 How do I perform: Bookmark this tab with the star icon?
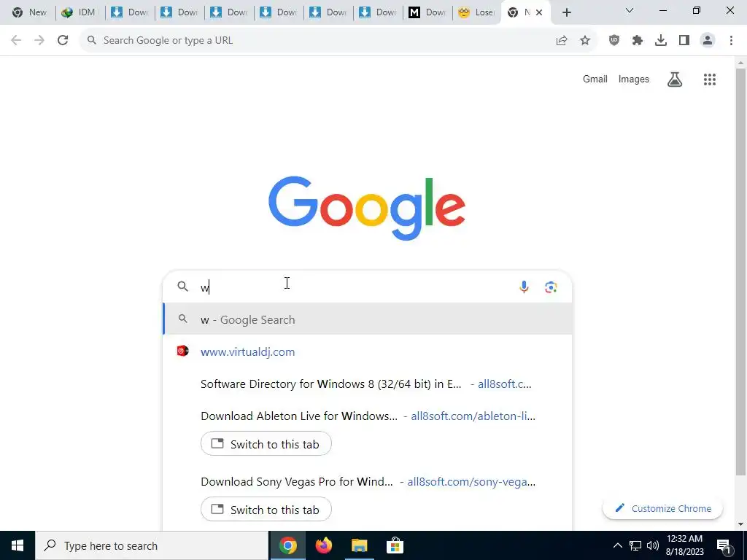pyautogui.click(x=585, y=41)
